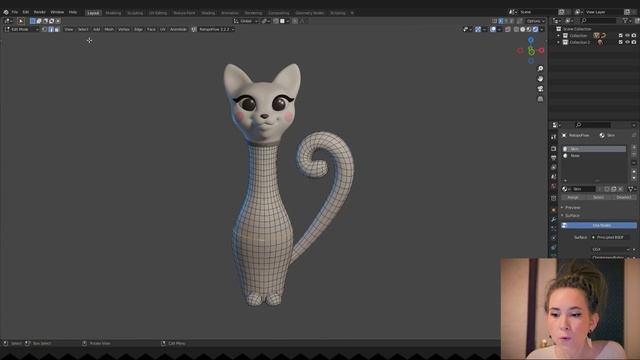Switch to material preview shading
Screen dimensions: 640x360
tap(529, 29)
